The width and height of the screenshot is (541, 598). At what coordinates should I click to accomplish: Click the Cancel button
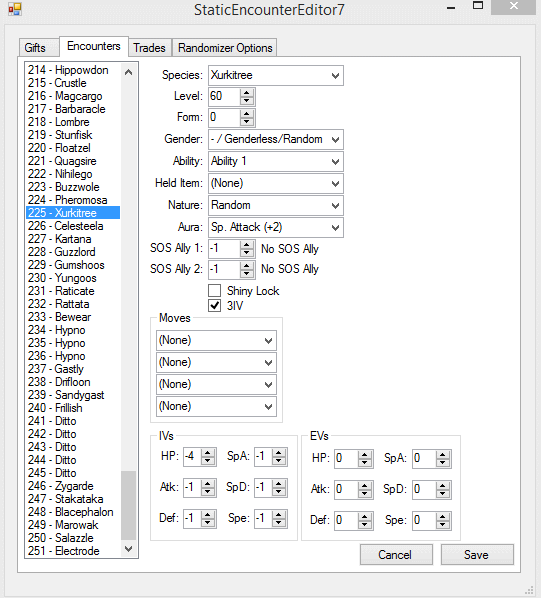[396, 555]
